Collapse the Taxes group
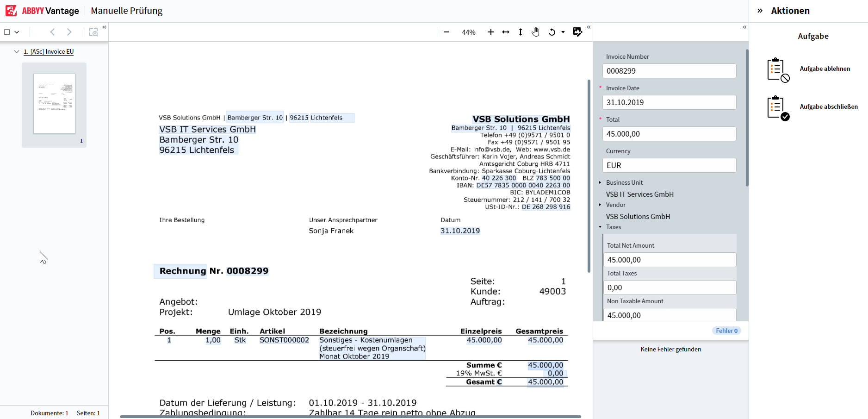Screen dimensions: 868x419 [x=600, y=227]
